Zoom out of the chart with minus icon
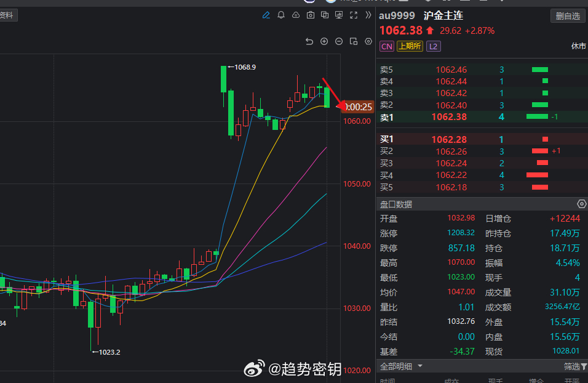588x383 pixels. pyautogui.click(x=339, y=41)
